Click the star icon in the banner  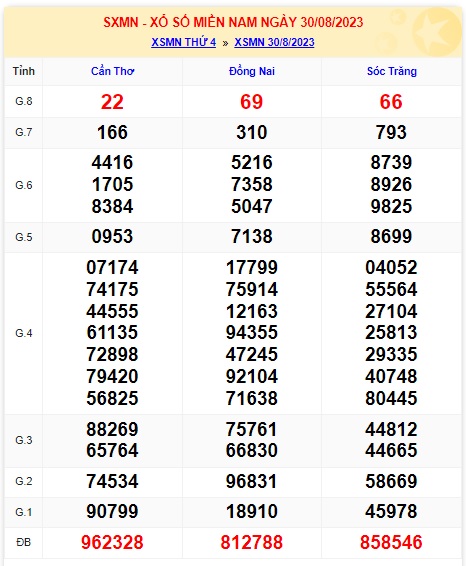pyautogui.click(x=436, y=31)
